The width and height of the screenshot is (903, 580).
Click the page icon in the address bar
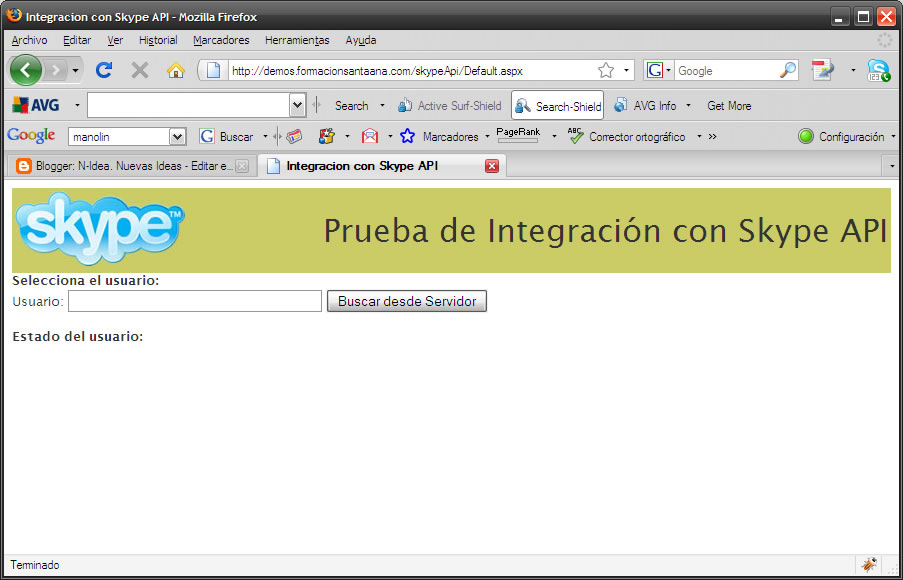pyautogui.click(x=213, y=70)
